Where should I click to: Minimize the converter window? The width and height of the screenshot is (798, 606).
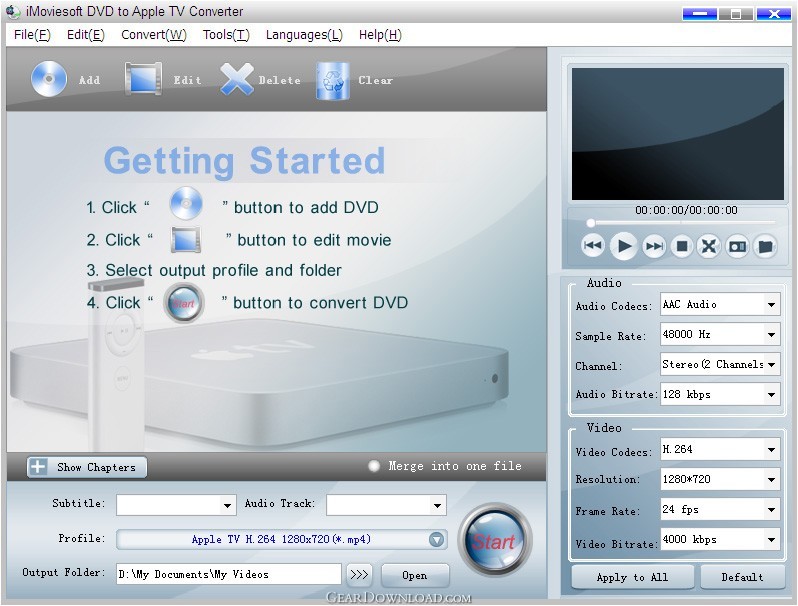tap(699, 14)
